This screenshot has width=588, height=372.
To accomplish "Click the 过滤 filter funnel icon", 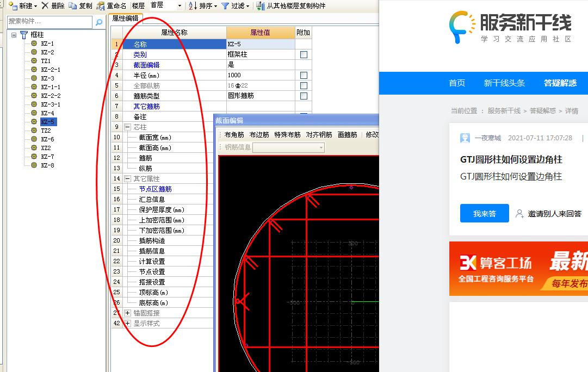I will tap(225, 6).
